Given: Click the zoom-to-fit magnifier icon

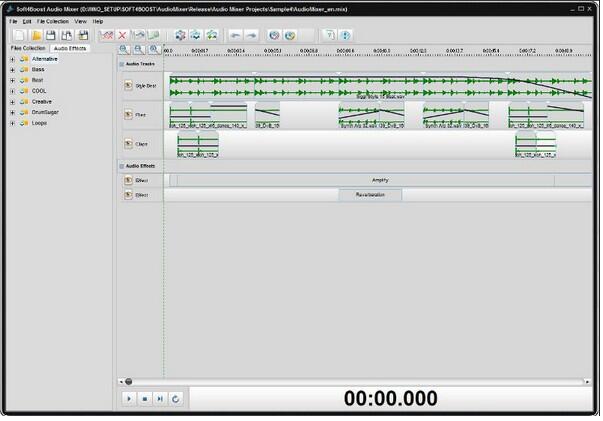Looking at the screenshot, I should (154, 49).
